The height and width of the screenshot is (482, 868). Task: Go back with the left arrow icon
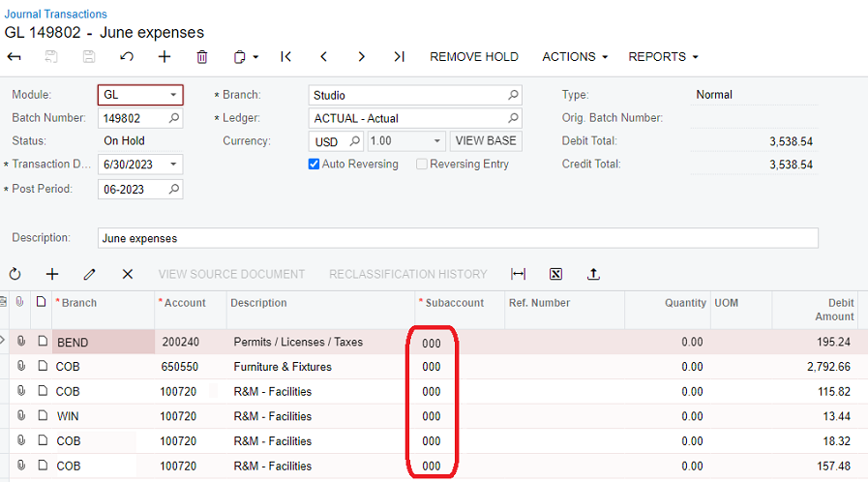tap(14, 57)
